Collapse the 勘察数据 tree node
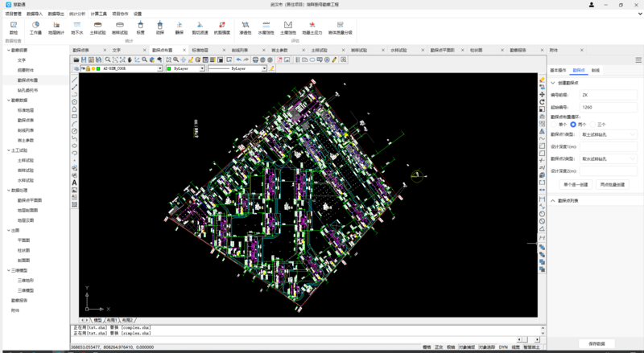 [8, 101]
